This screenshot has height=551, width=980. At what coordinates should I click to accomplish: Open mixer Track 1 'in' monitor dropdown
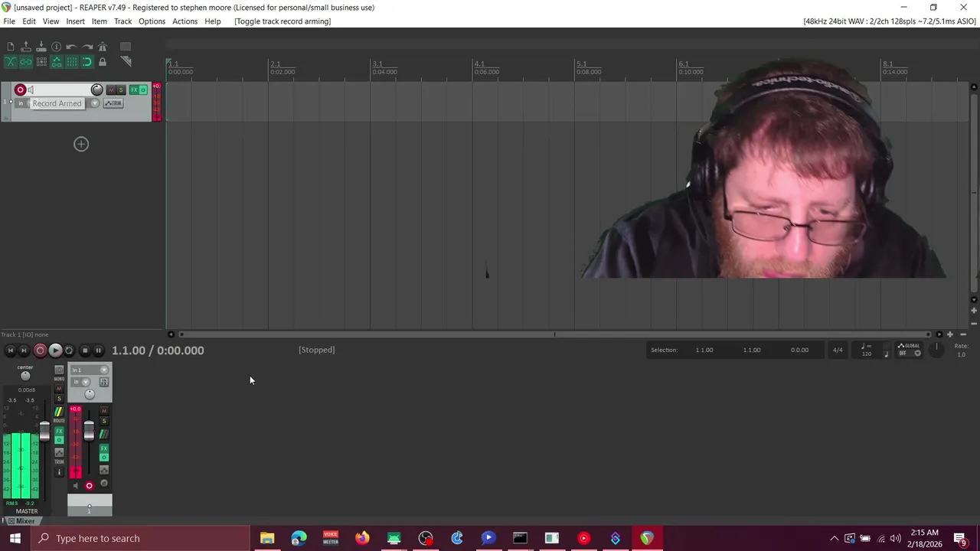point(80,382)
